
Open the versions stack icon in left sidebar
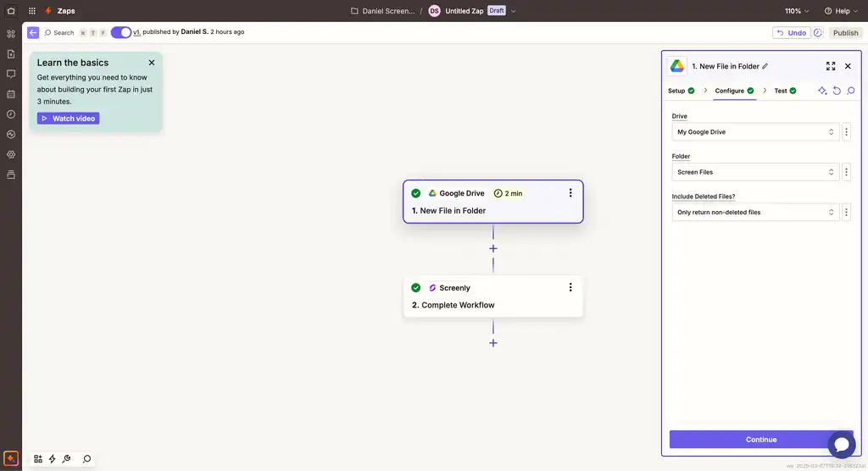(x=10, y=175)
